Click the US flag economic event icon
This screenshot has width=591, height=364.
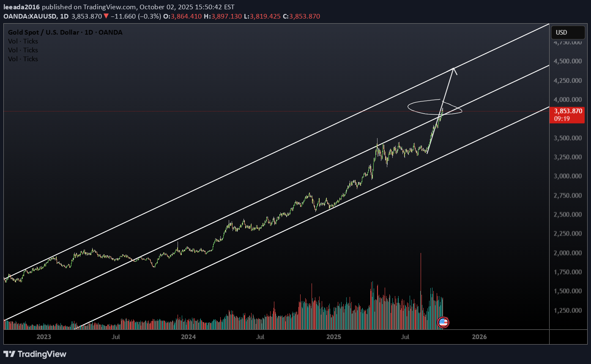tap(443, 323)
